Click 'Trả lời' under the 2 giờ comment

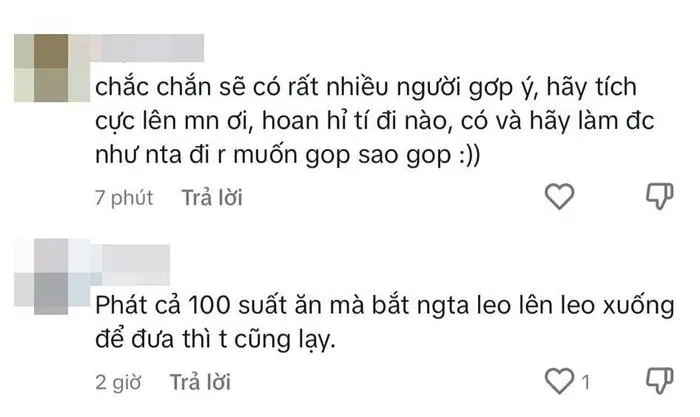click(200, 382)
